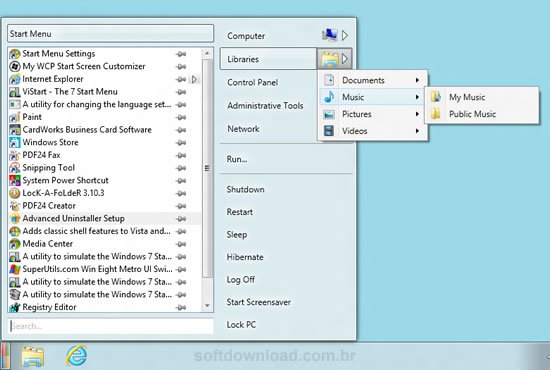The width and height of the screenshot is (550, 370).
Task: Open Administrative Tools
Action: click(x=265, y=106)
